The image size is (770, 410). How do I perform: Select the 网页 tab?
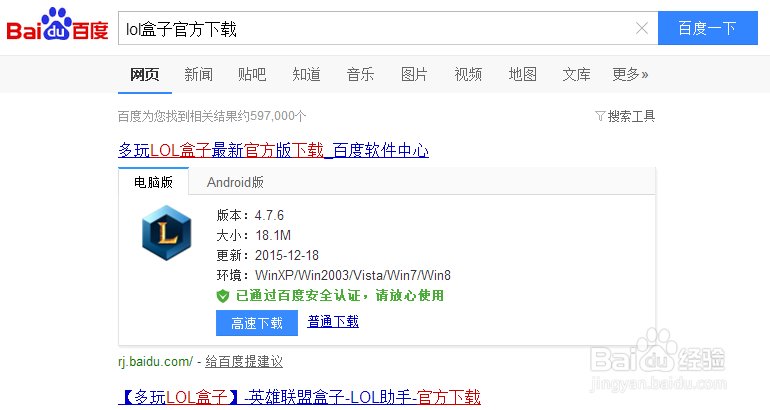tap(144, 75)
